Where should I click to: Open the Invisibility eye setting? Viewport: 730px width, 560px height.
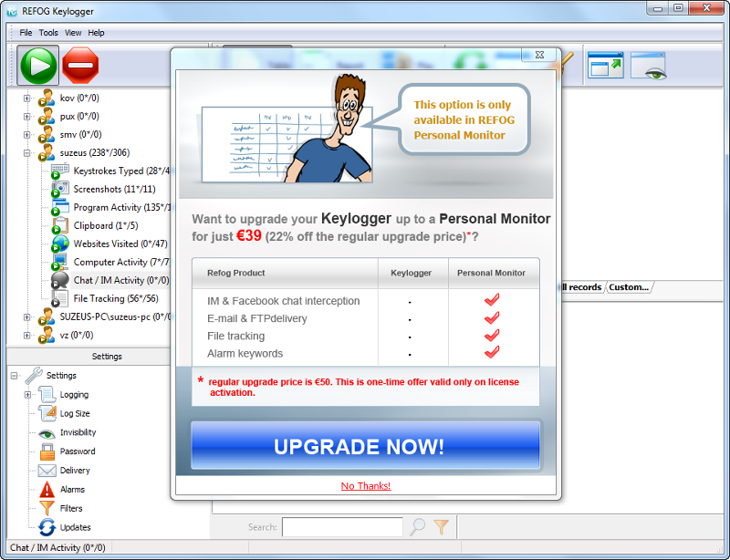(x=47, y=432)
